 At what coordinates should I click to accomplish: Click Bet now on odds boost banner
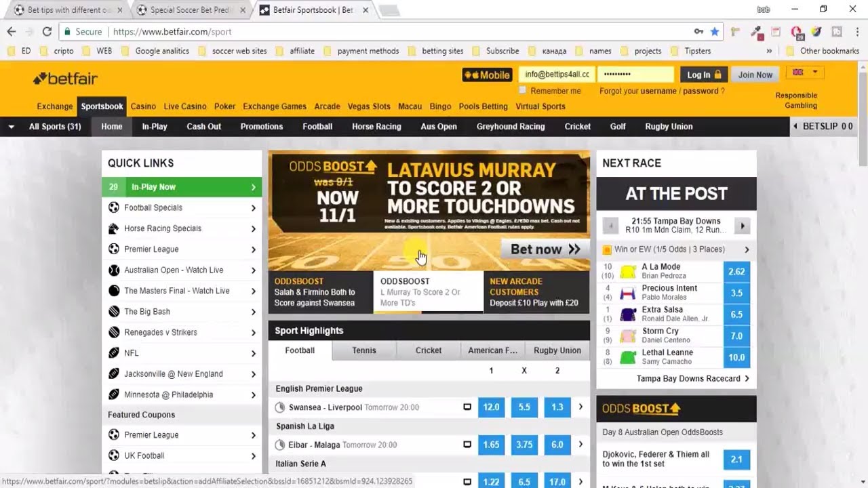[x=545, y=249]
